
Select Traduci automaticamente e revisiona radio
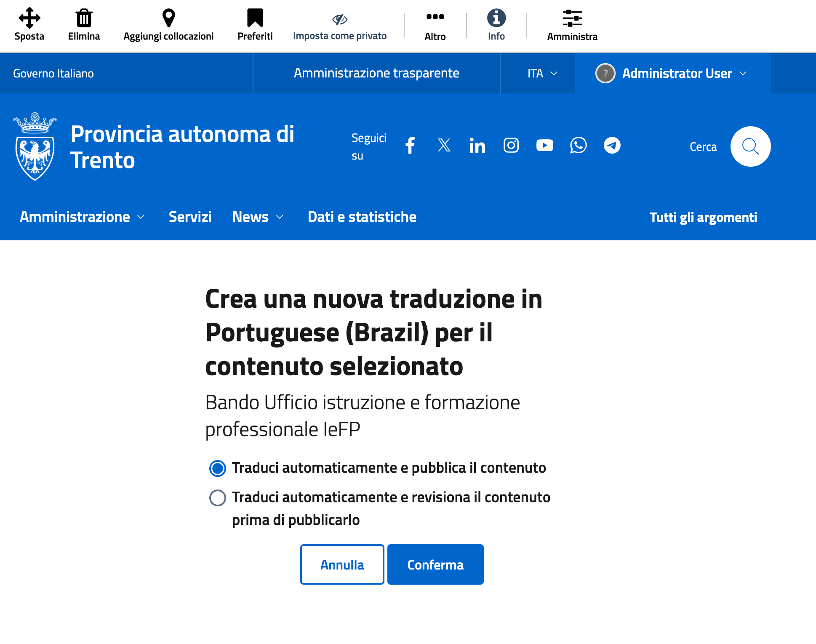tap(218, 498)
